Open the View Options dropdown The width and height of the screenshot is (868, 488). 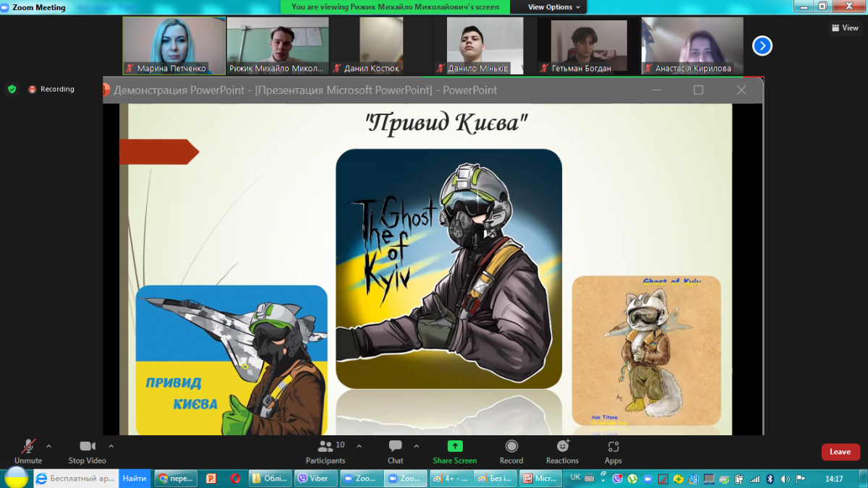(x=554, y=7)
